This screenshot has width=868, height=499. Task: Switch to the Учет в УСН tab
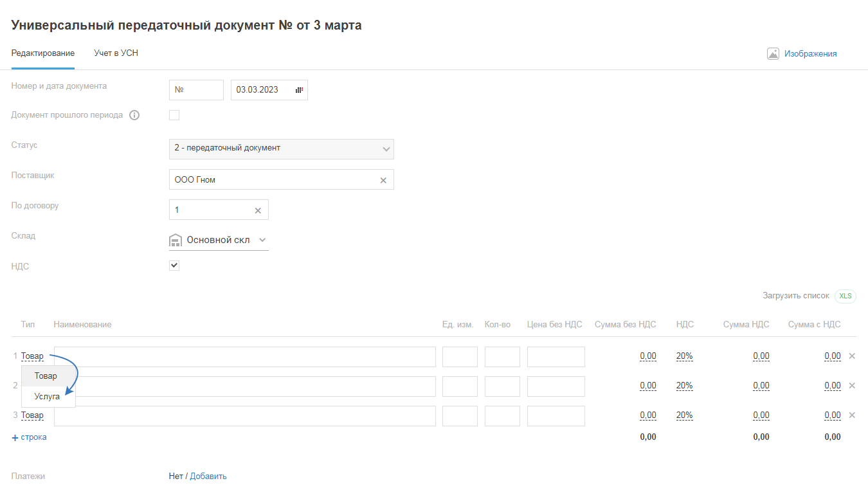[116, 53]
